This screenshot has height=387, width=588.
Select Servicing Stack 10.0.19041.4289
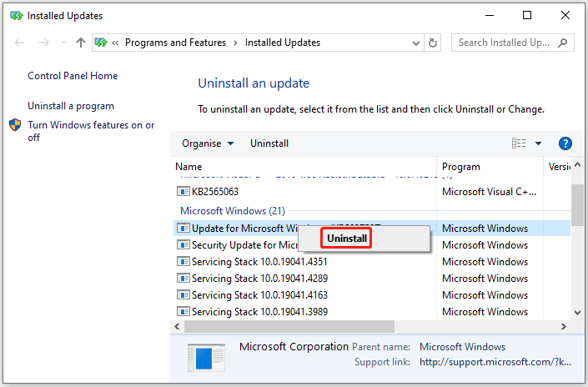tap(372, 279)
